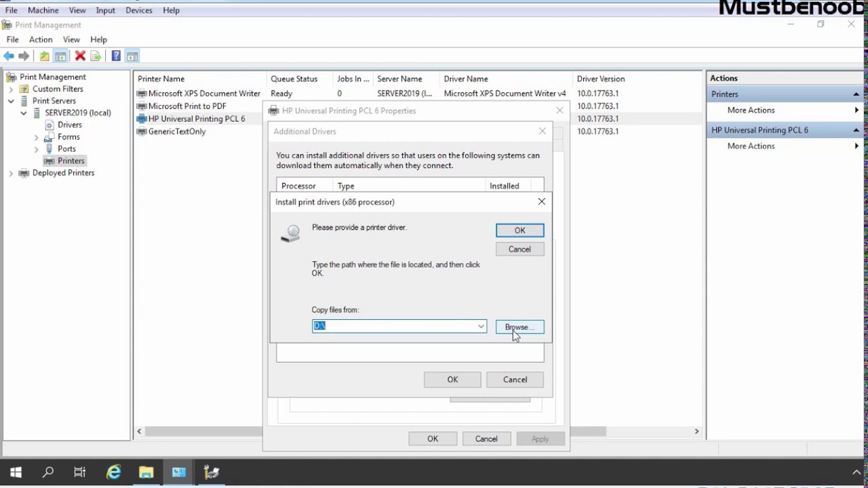
Task: Click the Deployed Printers tree icon
Action: coord(24,173)
